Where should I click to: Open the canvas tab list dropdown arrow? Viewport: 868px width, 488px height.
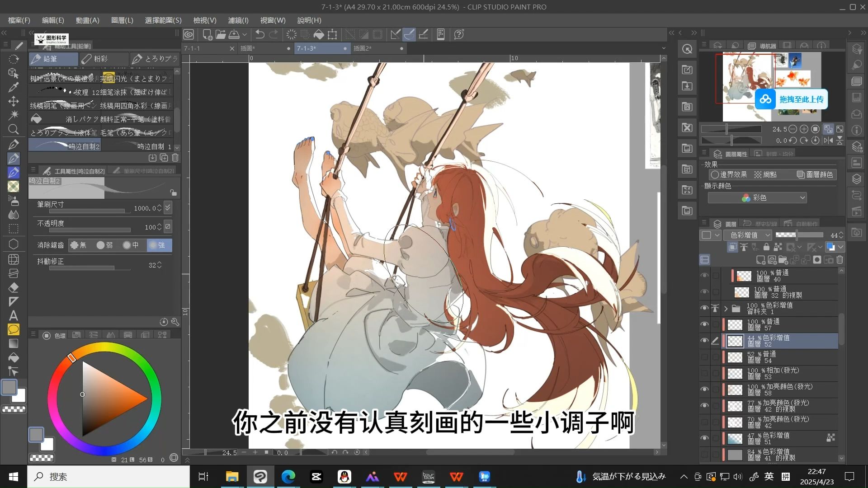(664, 48)
